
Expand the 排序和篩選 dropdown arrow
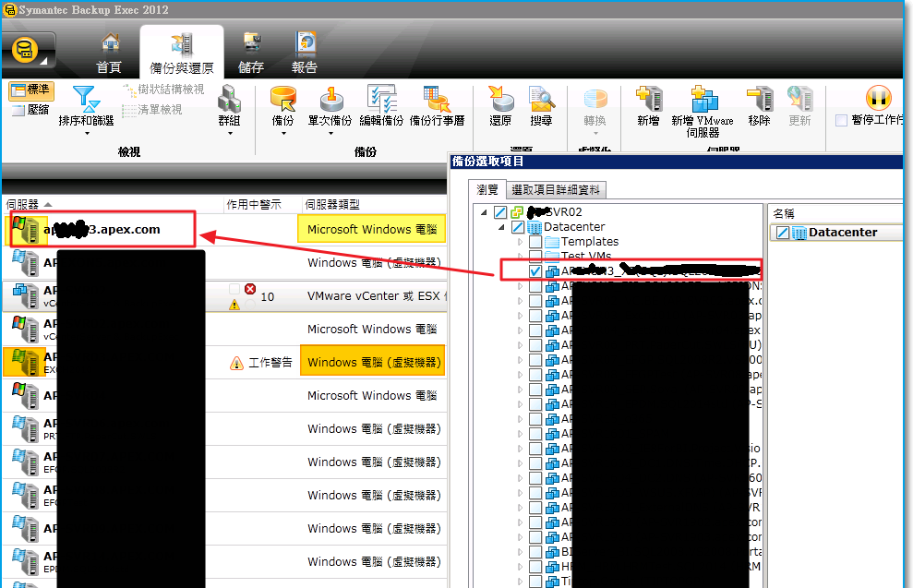(x=87, y=133)
